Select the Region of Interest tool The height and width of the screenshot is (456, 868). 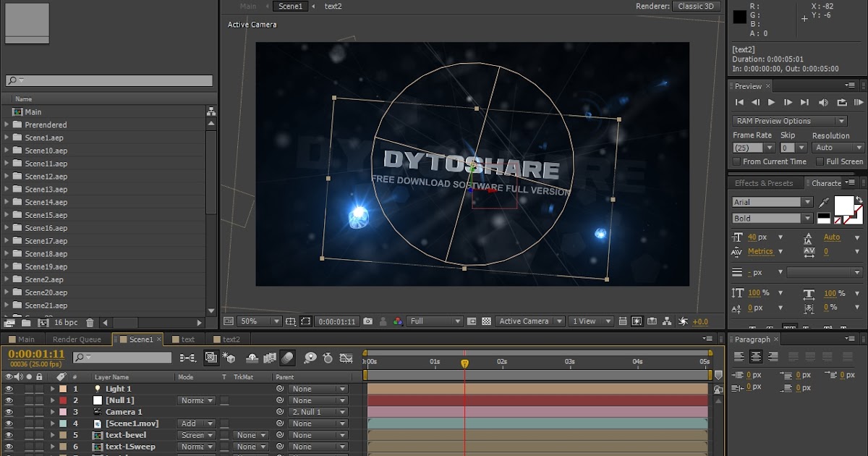click(305, 321)
